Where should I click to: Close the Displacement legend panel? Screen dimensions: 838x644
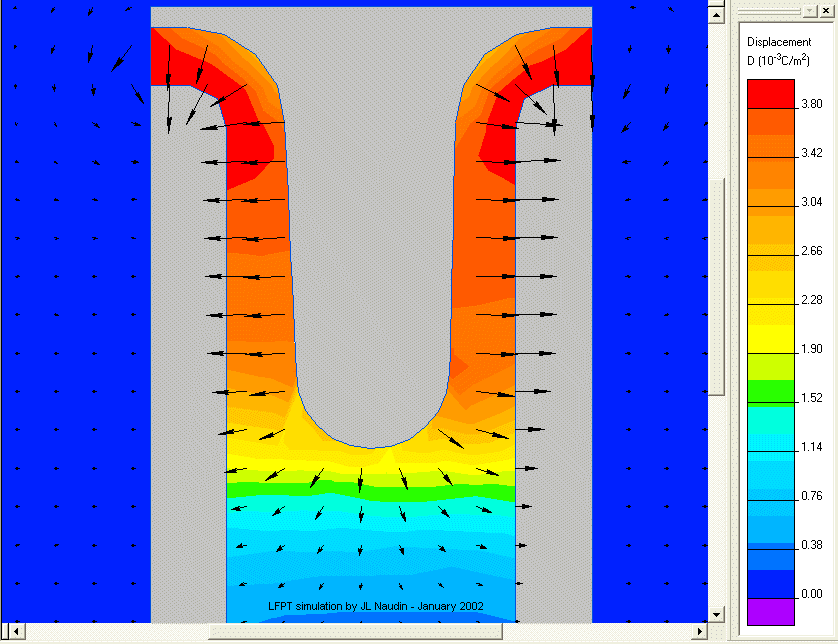click(825, 11)
